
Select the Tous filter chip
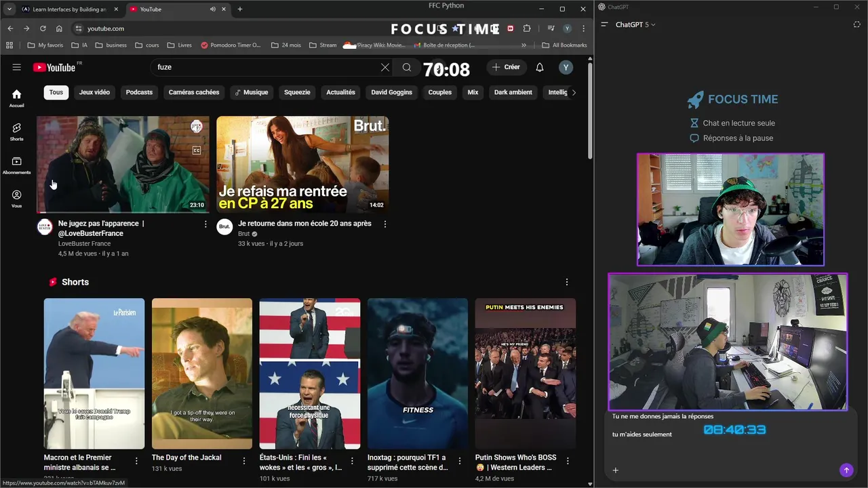coord(56,92)
